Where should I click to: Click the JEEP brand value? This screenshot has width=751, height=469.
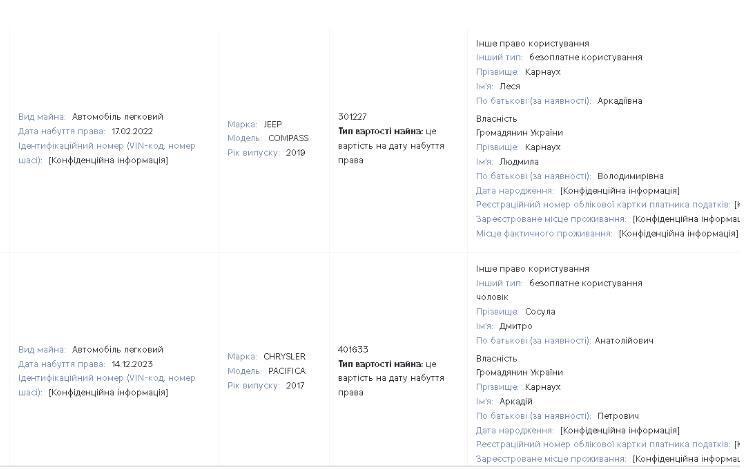(273, 124)
